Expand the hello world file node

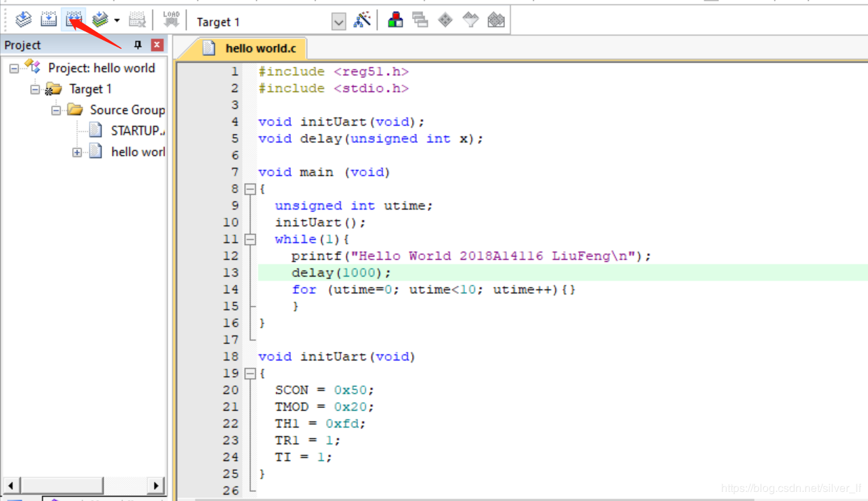[77, 152]
